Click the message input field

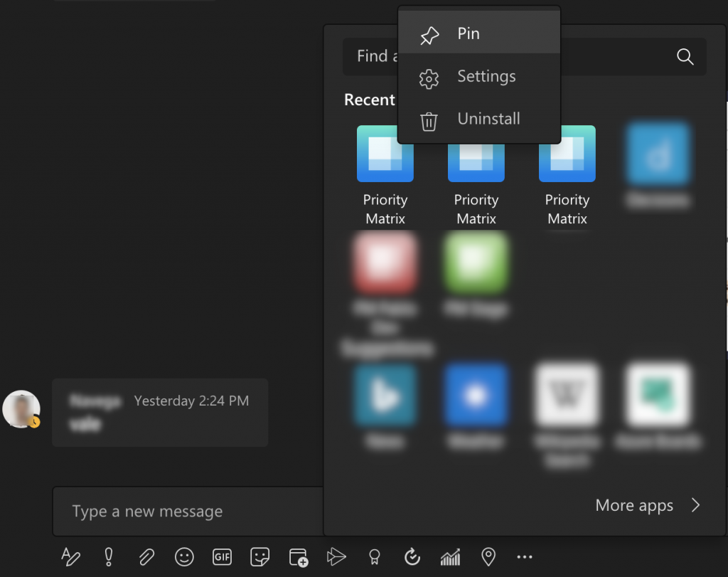pos(187,512)
